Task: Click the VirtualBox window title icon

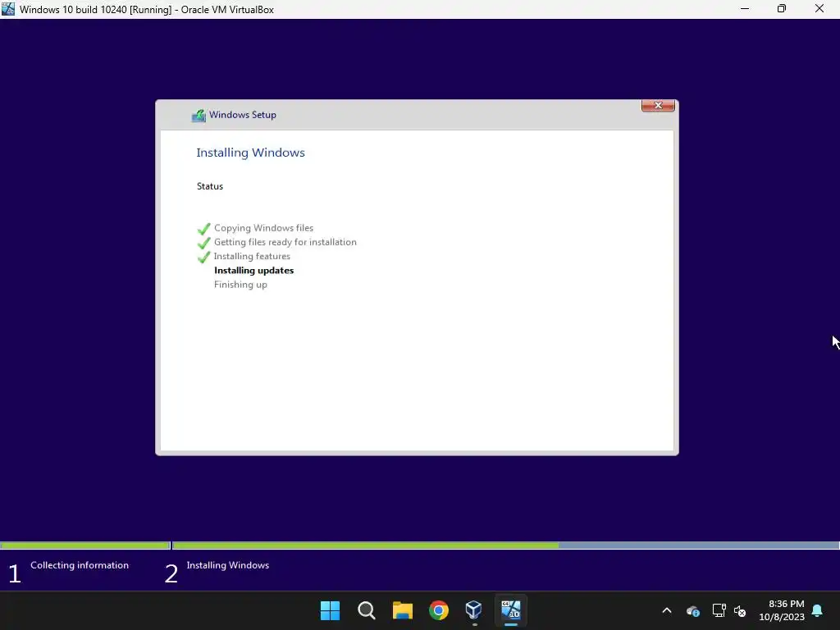Action: click(8, 9)
